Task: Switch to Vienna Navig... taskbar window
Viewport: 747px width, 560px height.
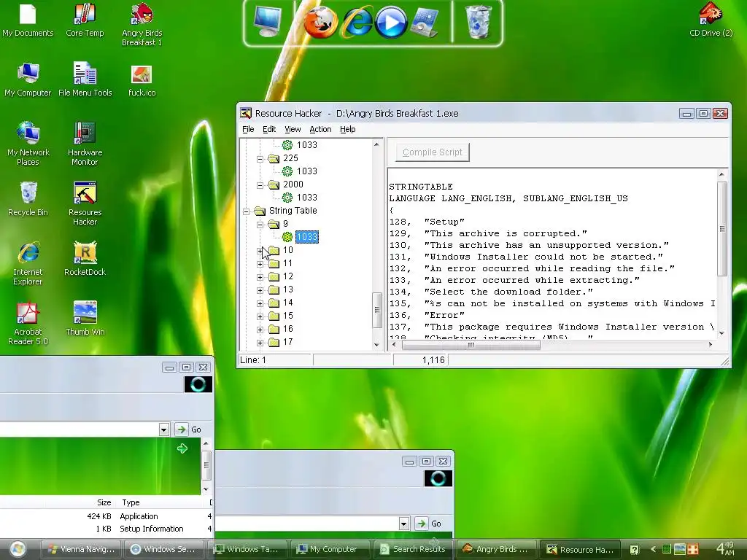Action: tap(82, 550)
